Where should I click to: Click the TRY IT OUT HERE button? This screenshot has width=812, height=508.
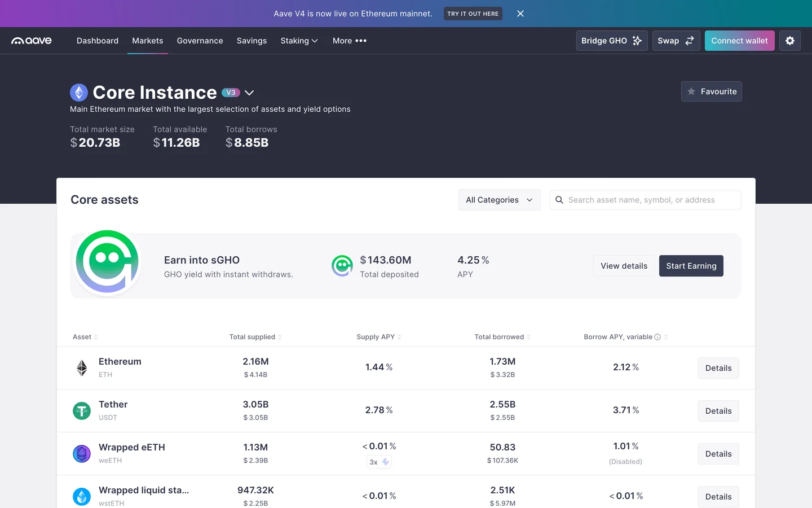tap(473, 14)
